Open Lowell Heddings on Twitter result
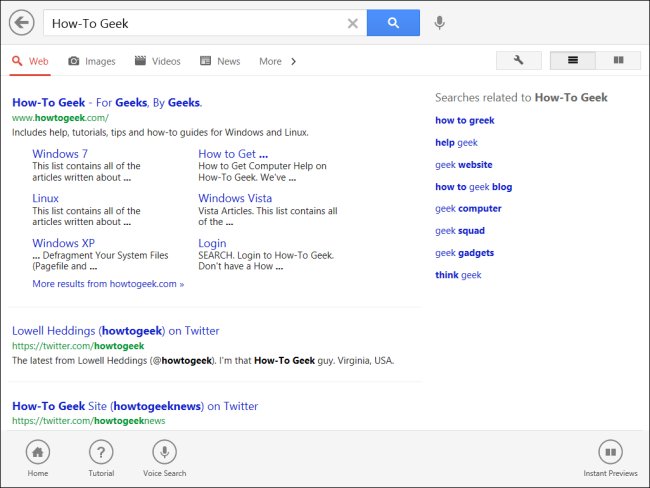Screen dimensions: 650x488 pyautogui.click(x=116, y=331)
